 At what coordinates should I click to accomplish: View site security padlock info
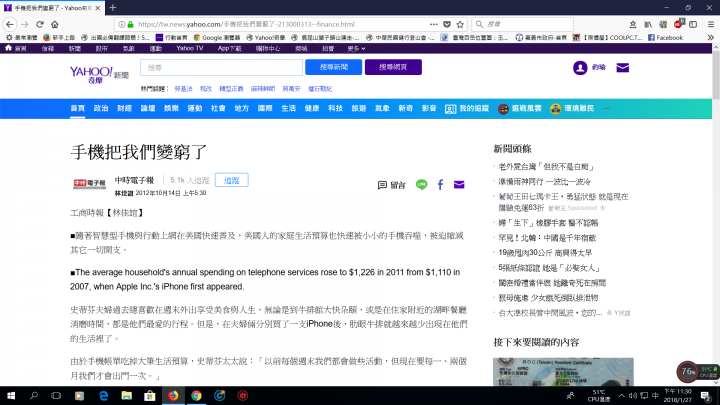[x=130, y=24]
